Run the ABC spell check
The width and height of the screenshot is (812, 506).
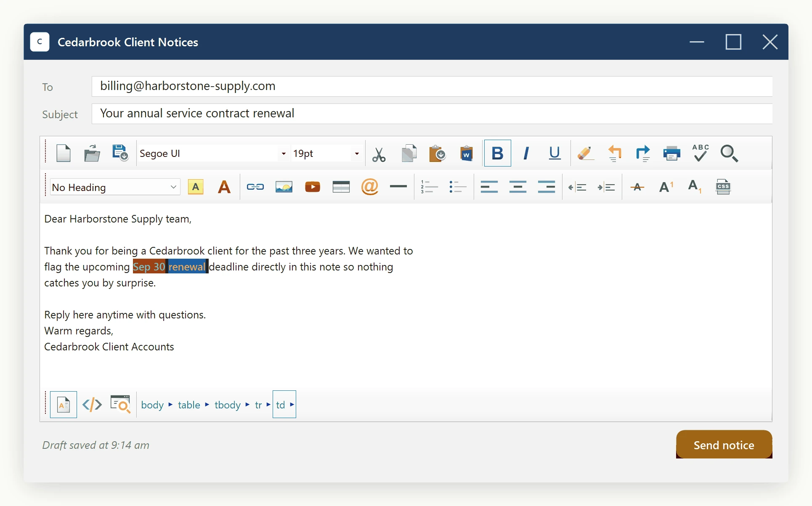click(x=701, y=154)
